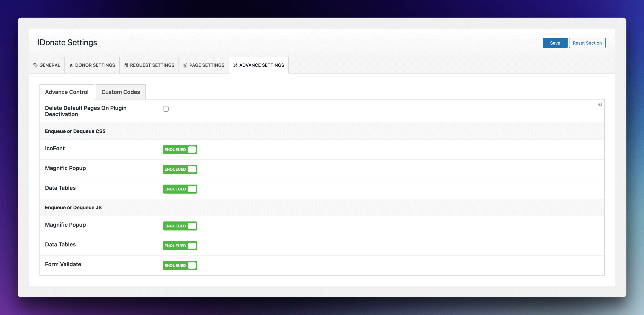
Task: Click the Reset Section button
Action: click(587, 43)
